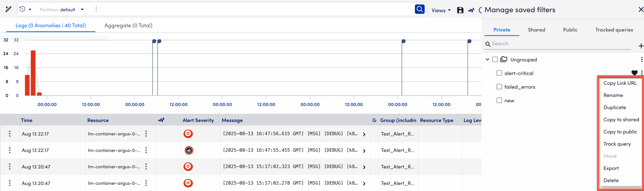Click the magic wand query editor icon
The height and width of the screenshot is (191, 644).
(x=8, y=9)
